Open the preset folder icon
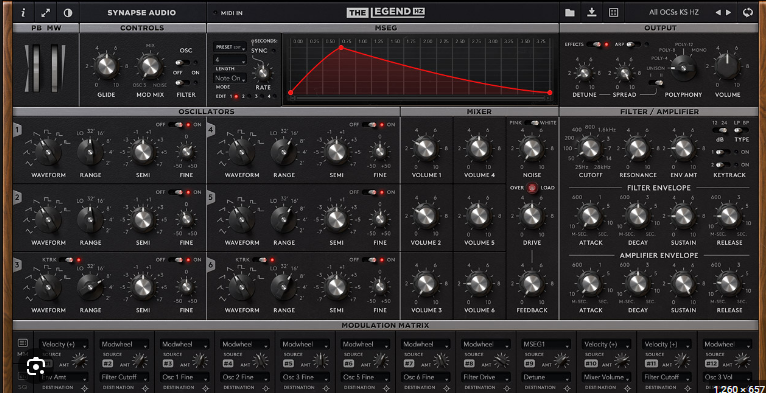Screen dimensions: 766x393 [570, 13]
